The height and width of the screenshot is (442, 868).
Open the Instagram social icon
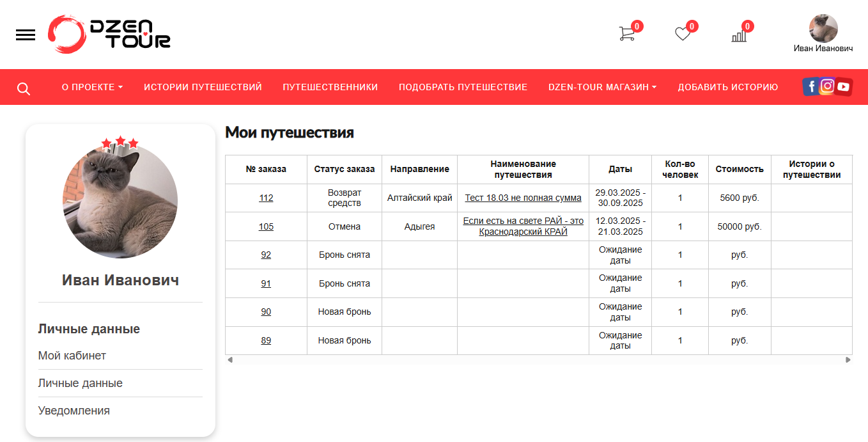pos(827,86)
